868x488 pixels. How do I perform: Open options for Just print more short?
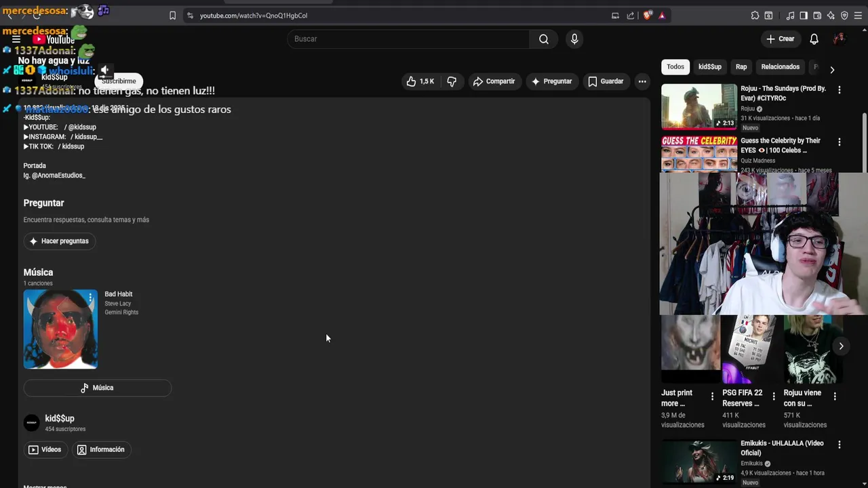[x=712, y=396]
